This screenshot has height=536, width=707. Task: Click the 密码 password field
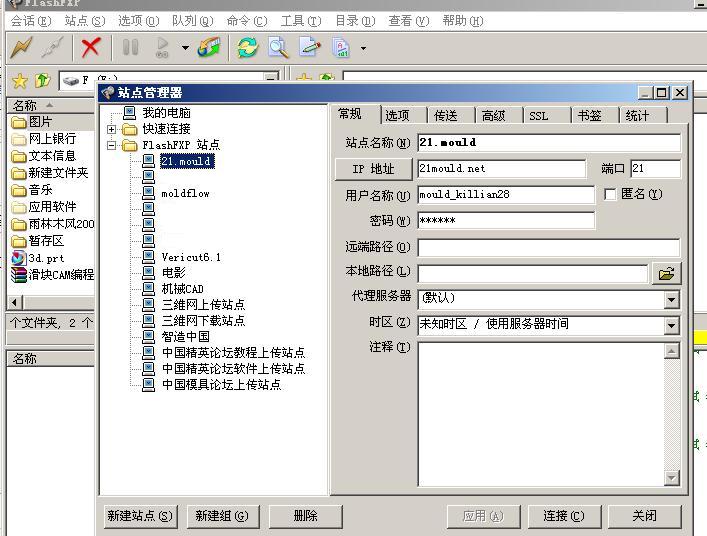(x=506, y=221)
